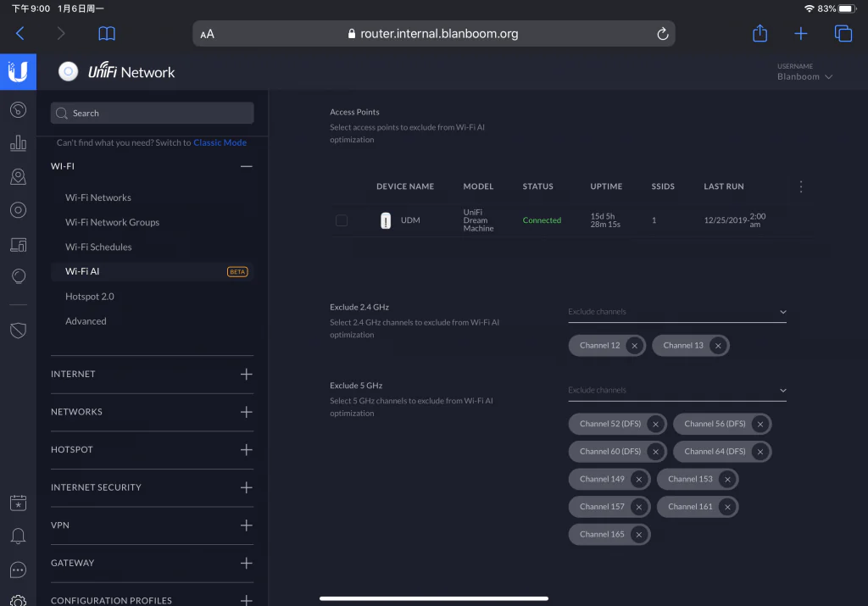The height and width of the screenshot is (606, 868).
Task: Remove Channel 64 (DFS) exclusion
Action: (x=760, y=452)
